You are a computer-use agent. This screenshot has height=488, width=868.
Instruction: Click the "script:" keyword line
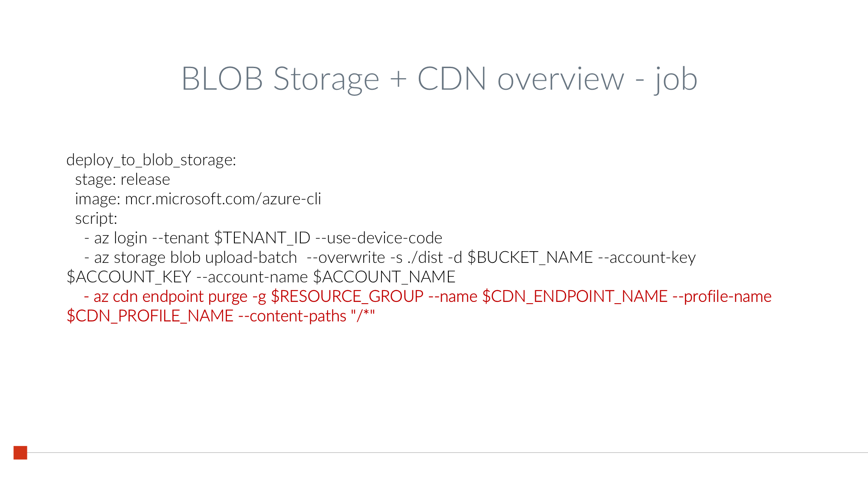pos(96,219)
